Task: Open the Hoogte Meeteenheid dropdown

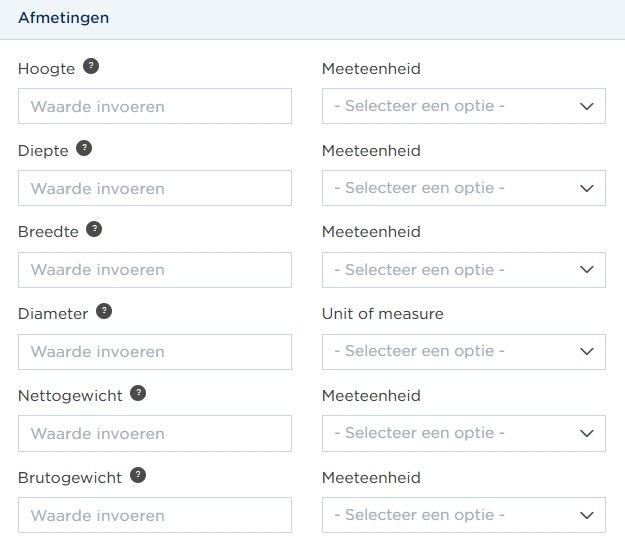Action: (x=464, y=106)
